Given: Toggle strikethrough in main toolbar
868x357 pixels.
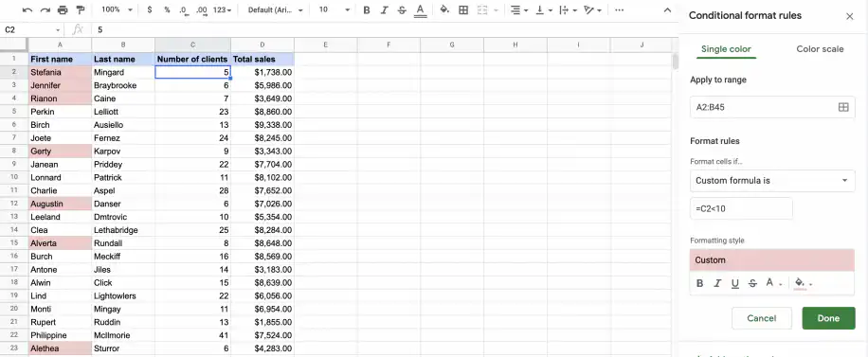Looking at the screenshot, I should (402, 10).
